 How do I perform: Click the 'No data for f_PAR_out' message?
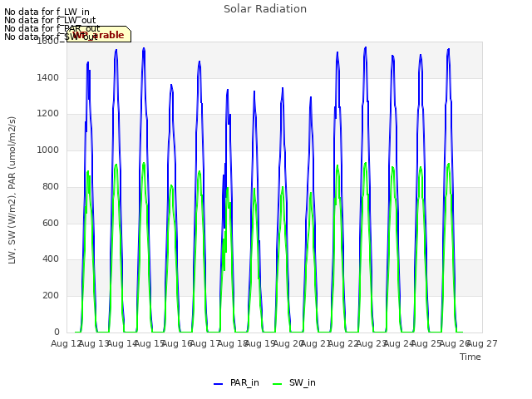(x=52, y=28)
